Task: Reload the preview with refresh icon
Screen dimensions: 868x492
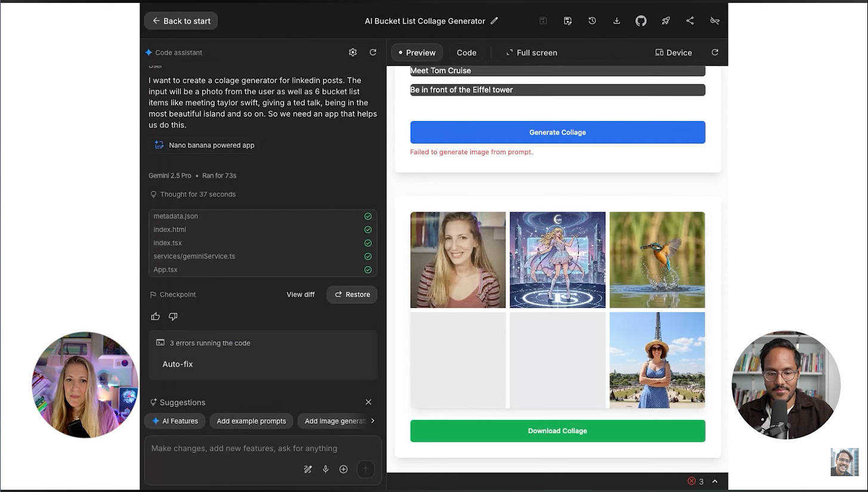Action: pyautogui.click(x=715, y=52)
